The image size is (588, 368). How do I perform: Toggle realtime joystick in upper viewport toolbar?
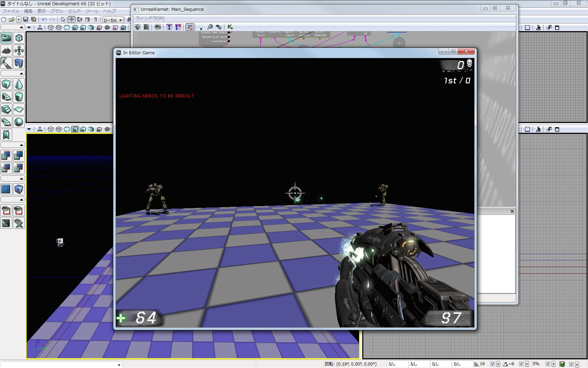pos(40,27)
